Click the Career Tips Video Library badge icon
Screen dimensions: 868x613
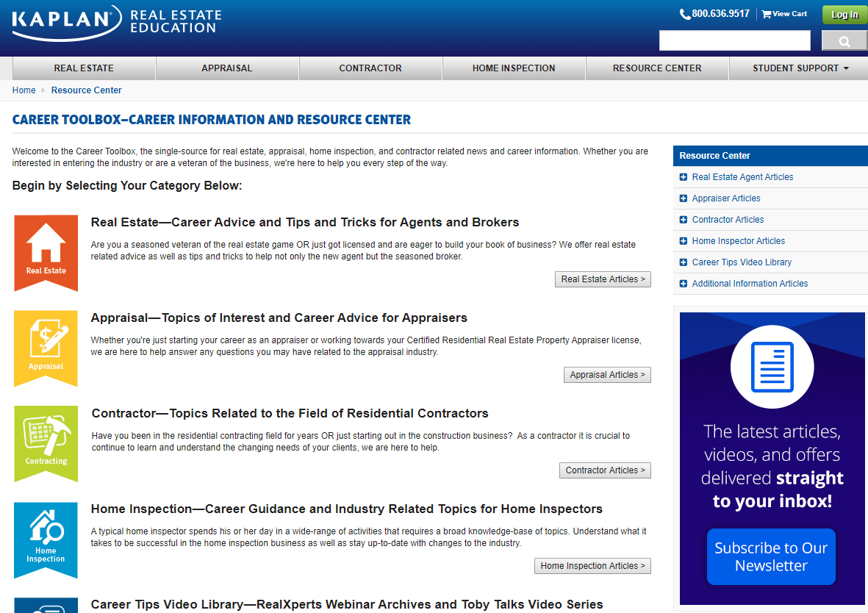pyautogui.click(x=46, y=605)
